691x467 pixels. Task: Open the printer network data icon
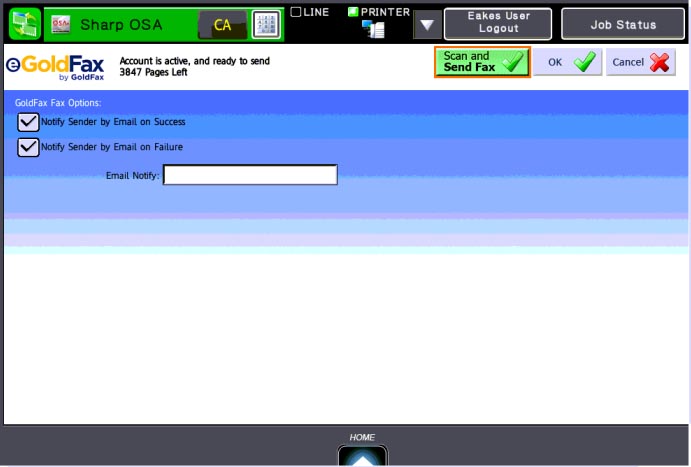(373, 30)
